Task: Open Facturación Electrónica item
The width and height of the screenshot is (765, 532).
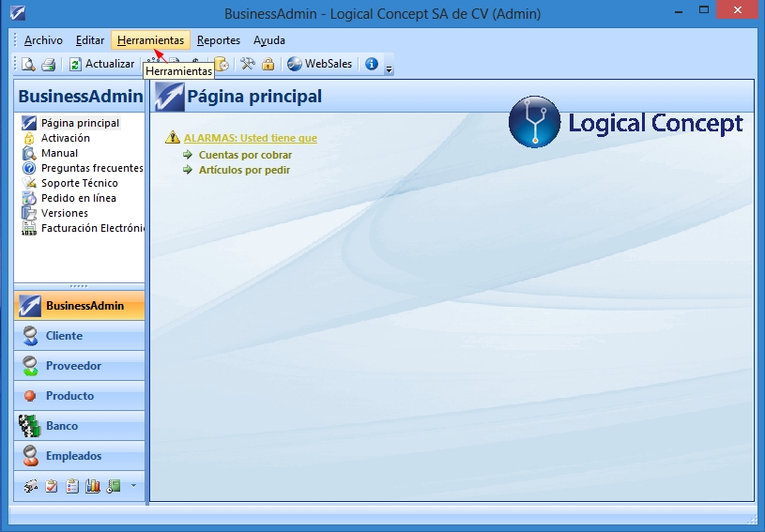Action: (x=92, y=228)
